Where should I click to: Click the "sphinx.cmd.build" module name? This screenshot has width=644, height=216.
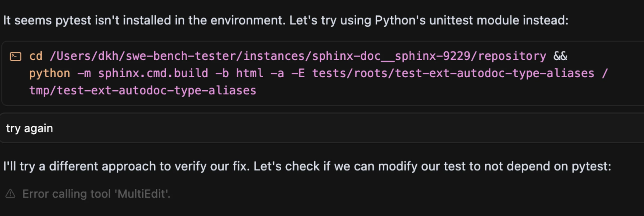point(153,73)
